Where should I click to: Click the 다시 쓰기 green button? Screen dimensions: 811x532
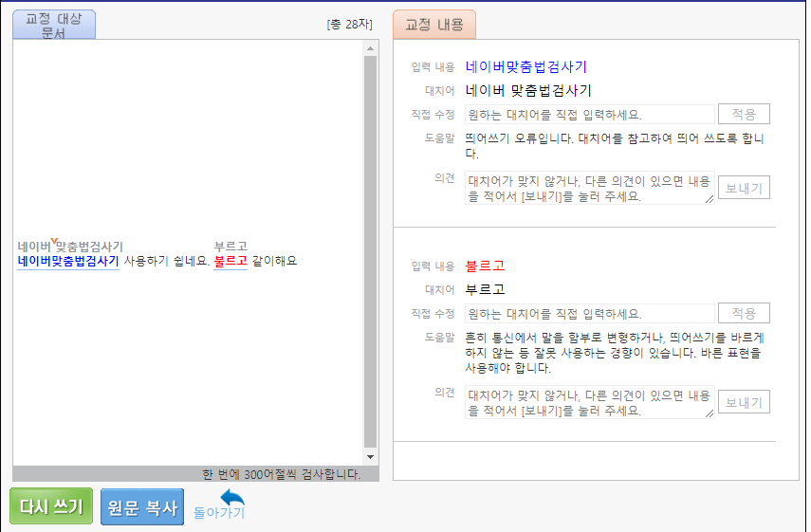coord(51,506)
